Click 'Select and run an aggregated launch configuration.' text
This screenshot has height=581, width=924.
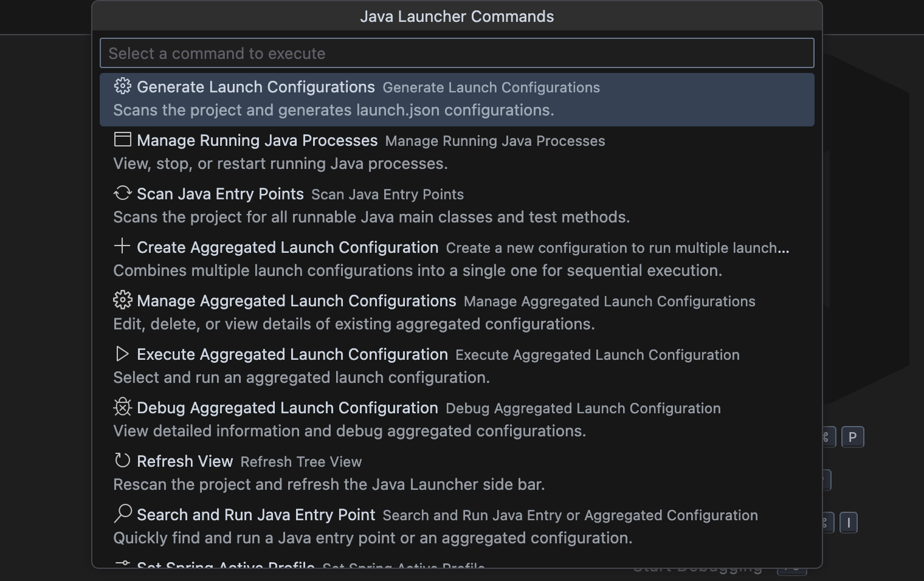[x=302, y=377]
